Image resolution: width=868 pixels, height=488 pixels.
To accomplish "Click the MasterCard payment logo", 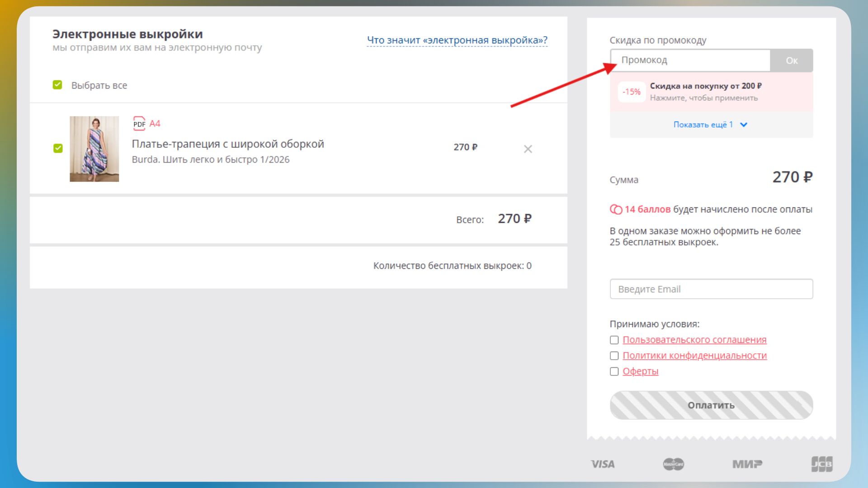I will click(673, 464).
